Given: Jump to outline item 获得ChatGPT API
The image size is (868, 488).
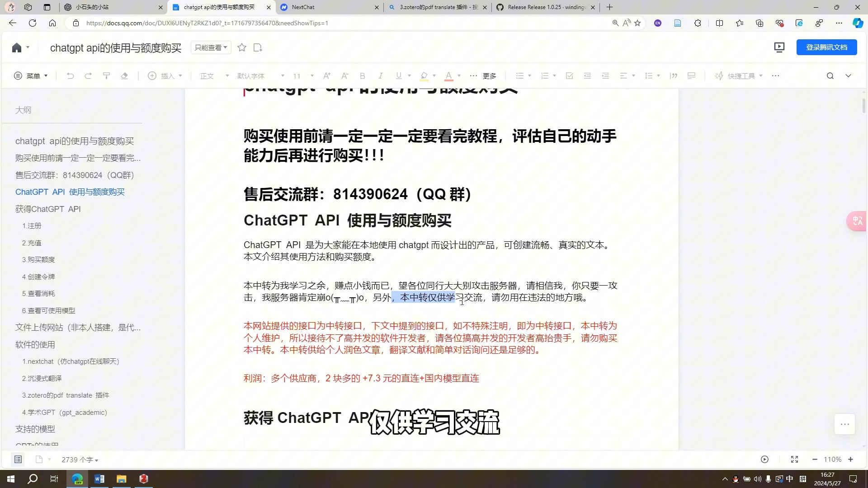Looking at the screenshot, I should coord(48,209).
